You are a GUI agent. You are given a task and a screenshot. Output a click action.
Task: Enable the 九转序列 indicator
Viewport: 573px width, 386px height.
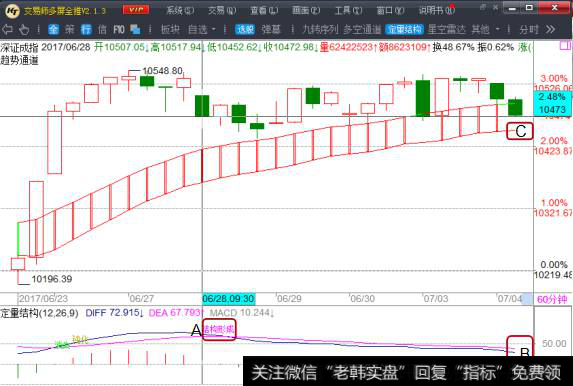pos(320,29)
